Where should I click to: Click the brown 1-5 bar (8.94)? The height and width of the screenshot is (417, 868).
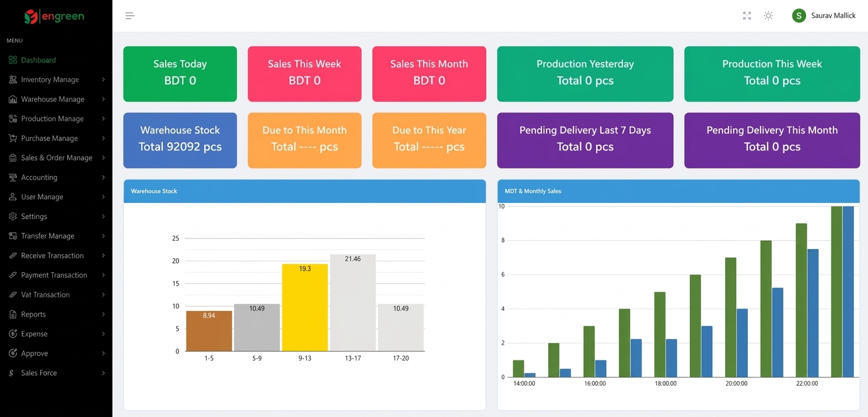coord(209,331)
